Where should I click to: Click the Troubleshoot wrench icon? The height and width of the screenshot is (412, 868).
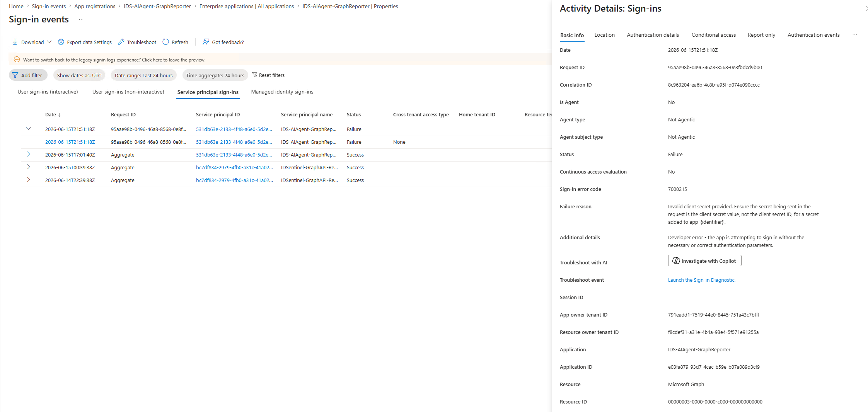pyautogui.click(x=121, y=42)
